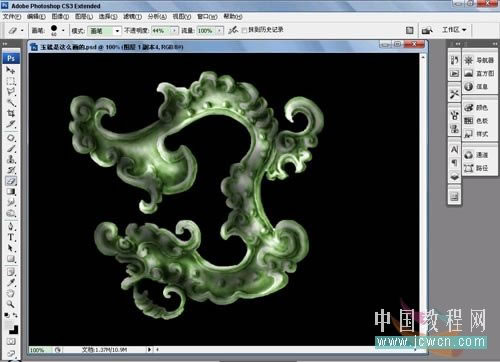Select the Eyedropper tool
Viewport: 500px width, 362px height.
pos(11,283)
